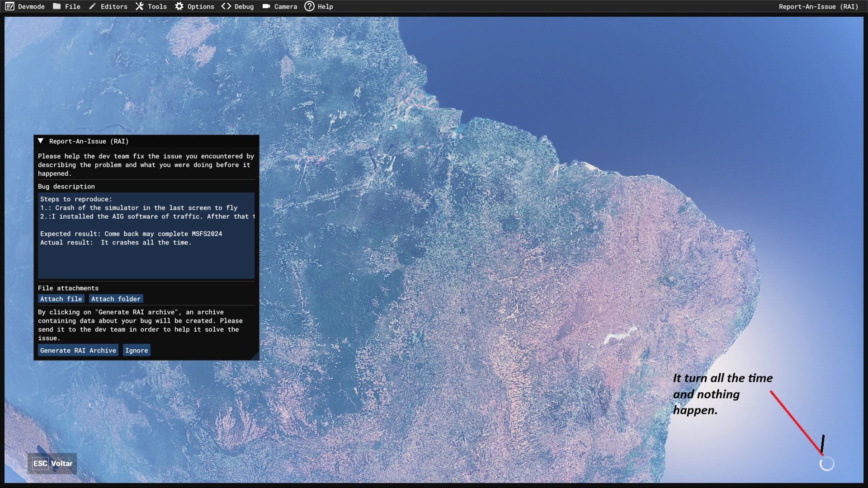Click the Tools wrench icon

140,6
